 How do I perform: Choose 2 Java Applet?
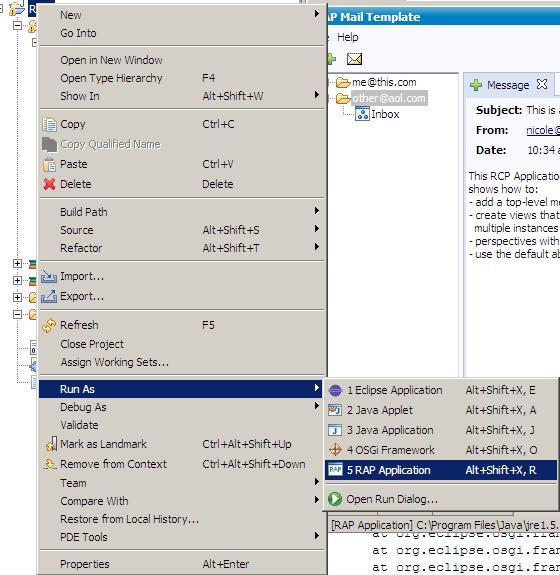[x=441, y=410]
